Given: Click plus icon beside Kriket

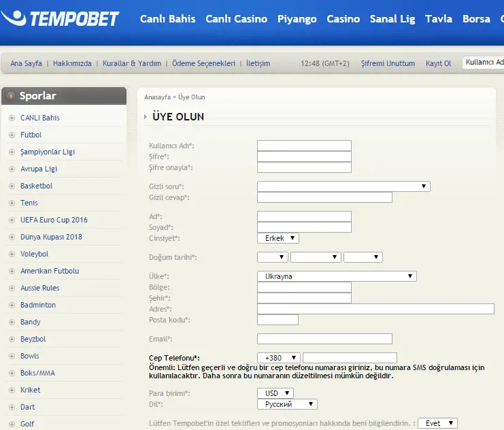Looking at the screenshot, I should coord(12,391).
